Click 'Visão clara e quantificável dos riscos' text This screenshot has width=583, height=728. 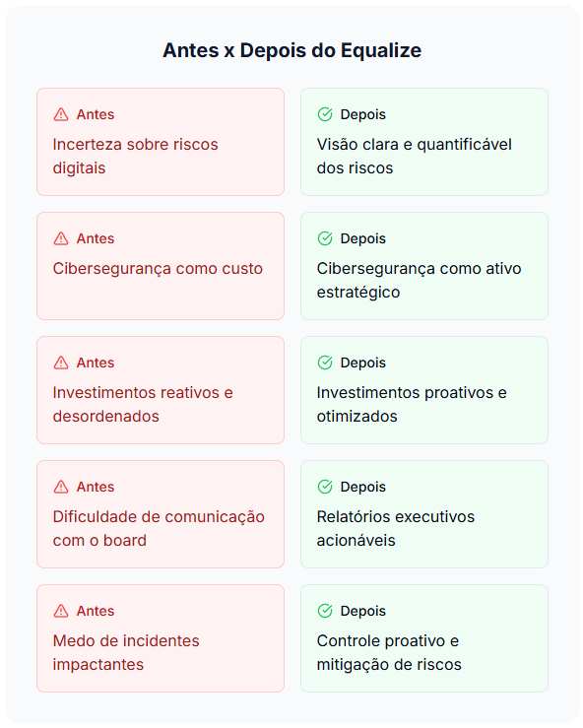coord(414,156)
